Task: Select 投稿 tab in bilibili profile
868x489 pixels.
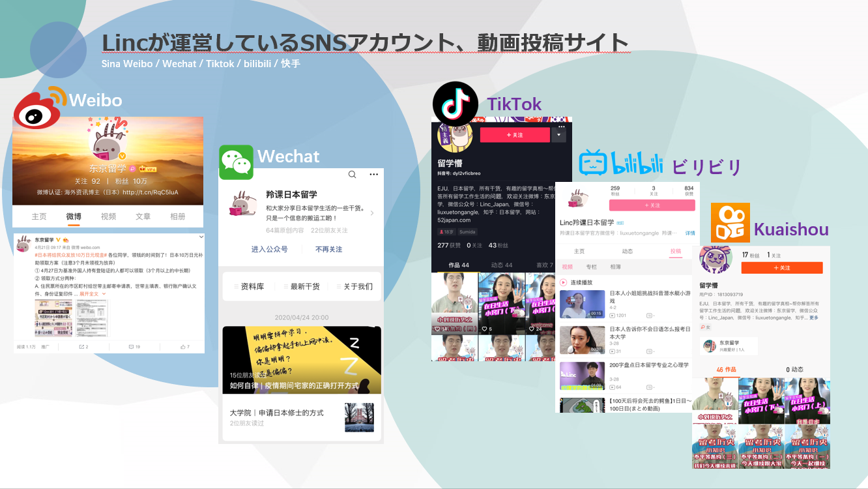Action: tap(676, 251)
